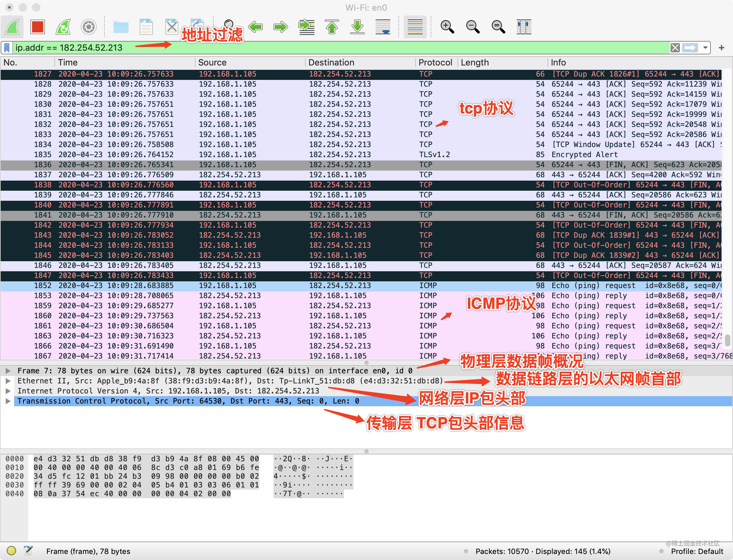Open the filter history dropdown
This screenshot has width=733, height=560.
tap(704, 47)
